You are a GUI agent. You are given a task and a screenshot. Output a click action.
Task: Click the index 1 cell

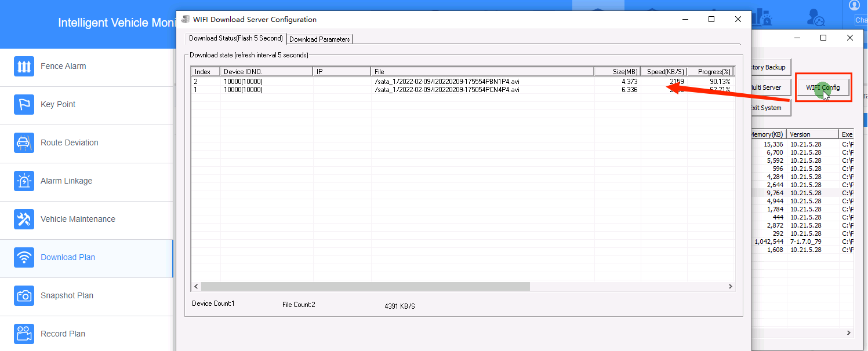coord(196,90)
